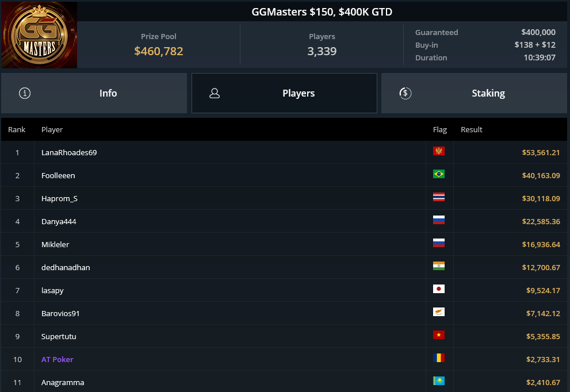Select the Players tab label

[299, 93]
